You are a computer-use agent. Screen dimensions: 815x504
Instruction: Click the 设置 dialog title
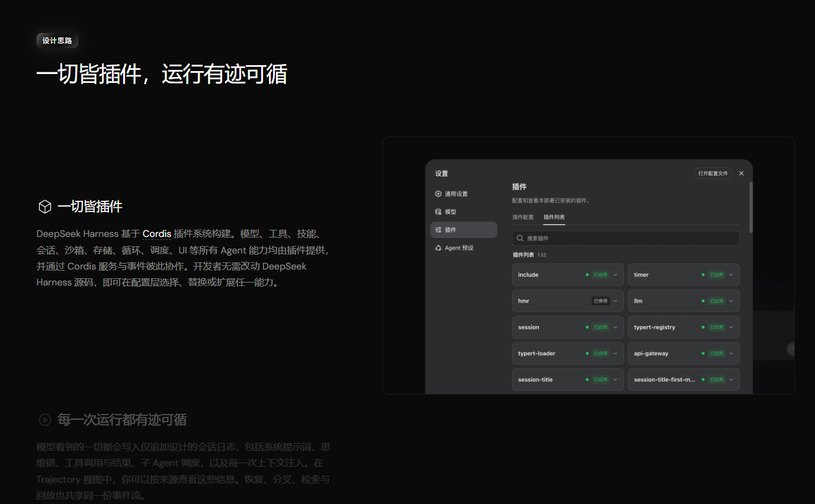click(x=442, y=174)
